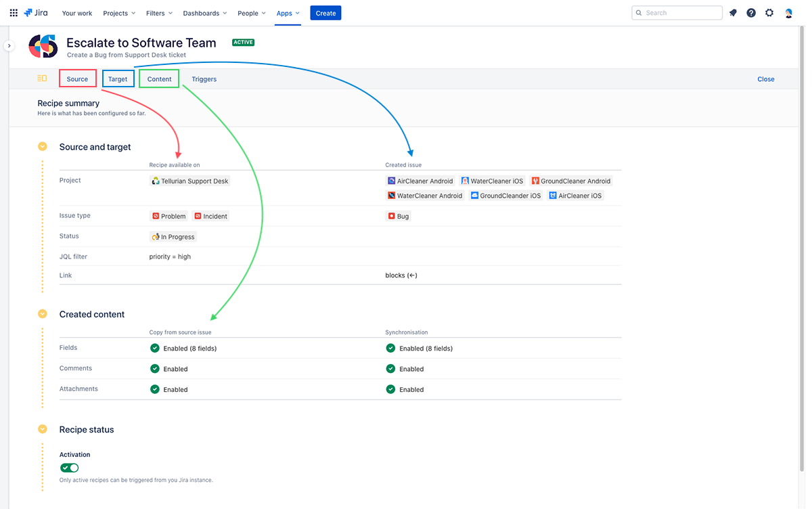Switch to the Triggers tab

pos(204,79)
